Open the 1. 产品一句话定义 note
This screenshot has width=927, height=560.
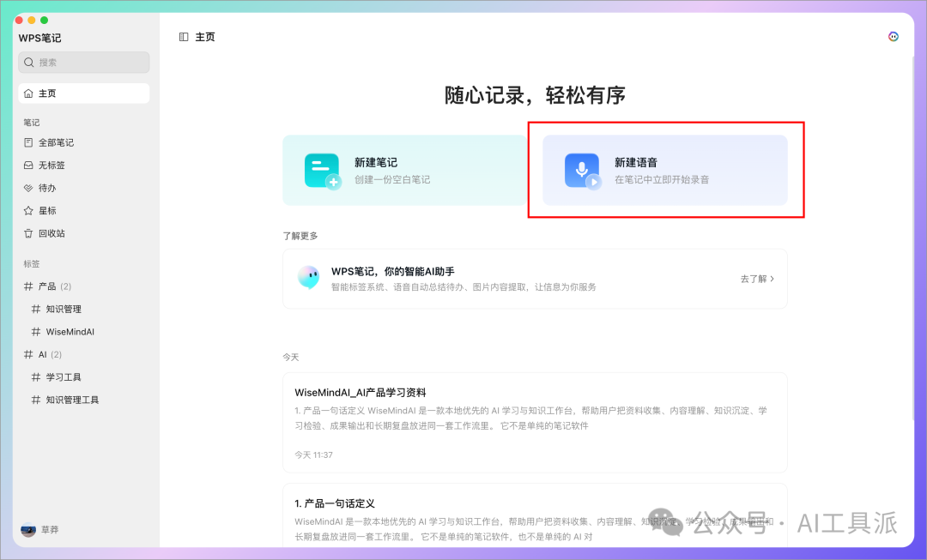pyautogui.click(x=535, y=515)
